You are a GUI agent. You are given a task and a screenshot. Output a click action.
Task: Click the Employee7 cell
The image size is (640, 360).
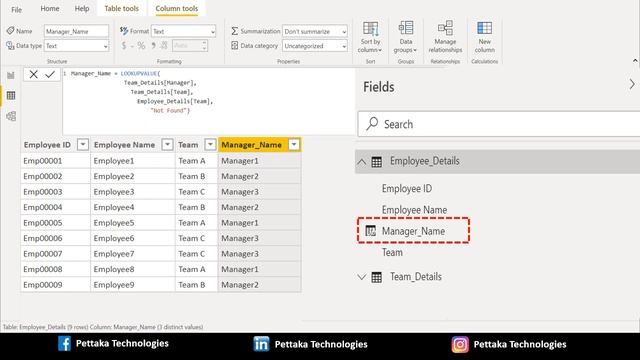click(x=133, y=254)
